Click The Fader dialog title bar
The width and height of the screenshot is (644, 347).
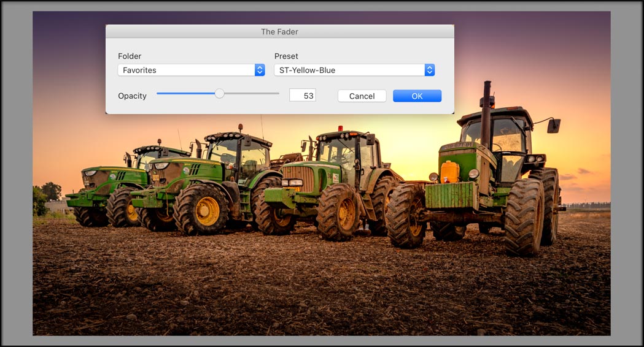(x=280, y=32)
